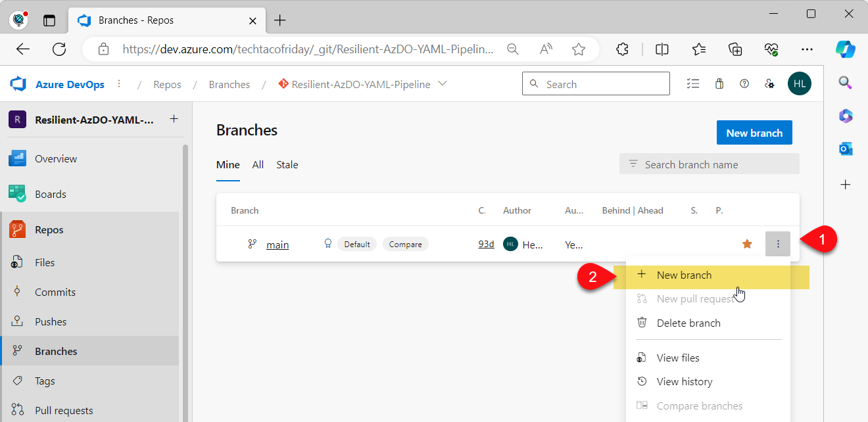Click the Azure DevOps logo icon

coord(18,84)
